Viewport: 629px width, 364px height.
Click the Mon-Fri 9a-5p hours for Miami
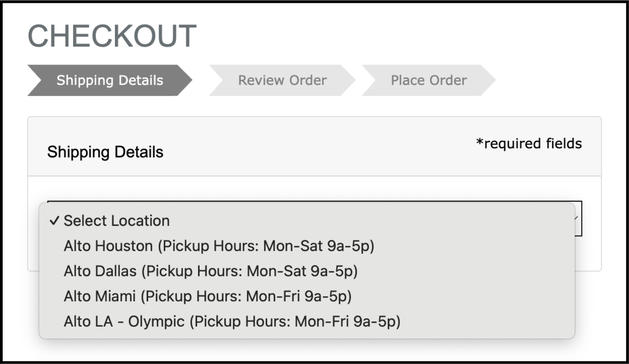(x=299, y=296)
